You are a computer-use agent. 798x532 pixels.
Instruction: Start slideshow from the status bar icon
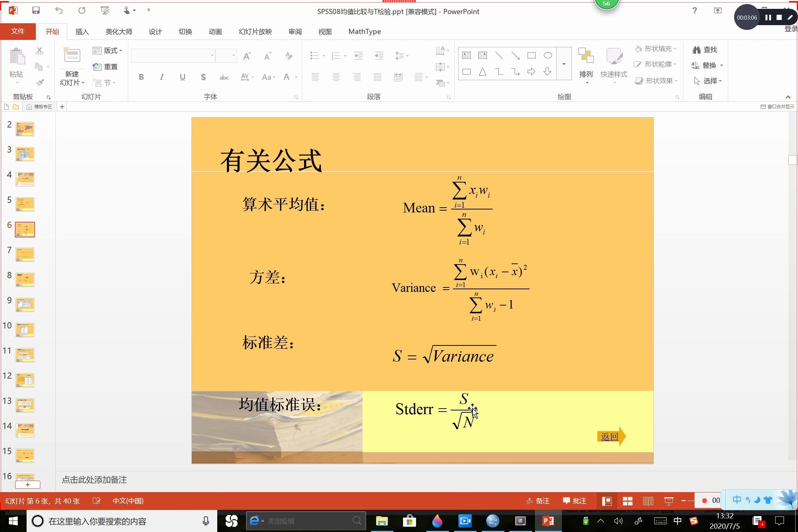coord(669,501)
